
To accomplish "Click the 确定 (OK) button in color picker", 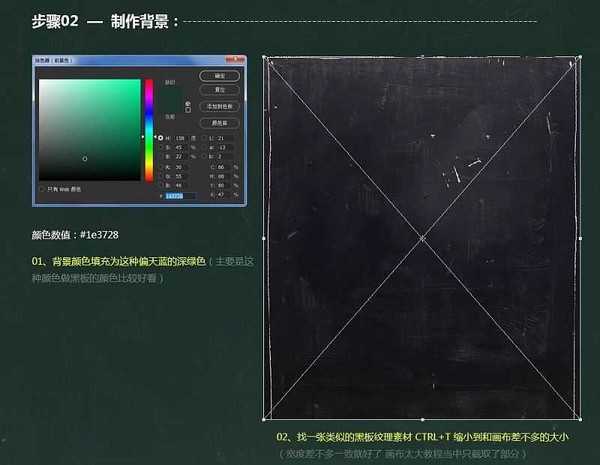I will (218, 75).
